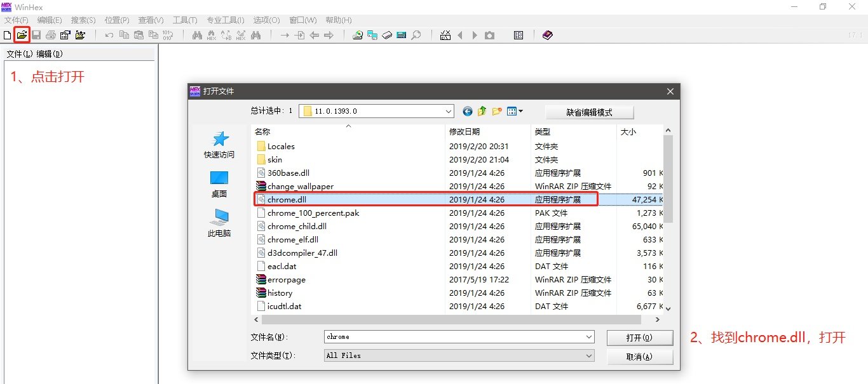The height and width of the screenshot is (384, 868).
Task: Click the Open disk icon in toolbar
Action: click(358, 35)
